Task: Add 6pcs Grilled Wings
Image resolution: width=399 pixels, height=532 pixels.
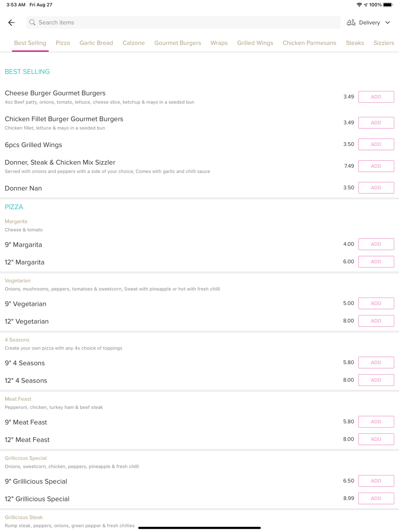Action: (376, 144)
